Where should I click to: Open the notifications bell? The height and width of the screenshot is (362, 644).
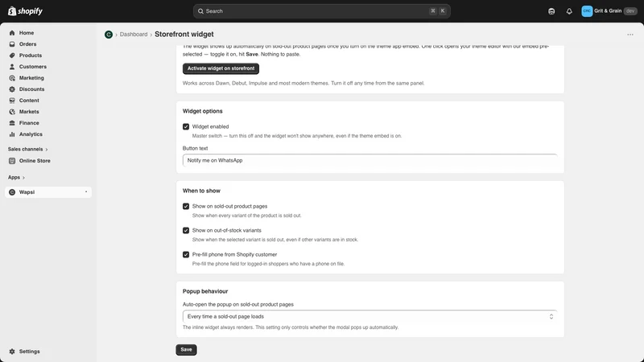569,11
